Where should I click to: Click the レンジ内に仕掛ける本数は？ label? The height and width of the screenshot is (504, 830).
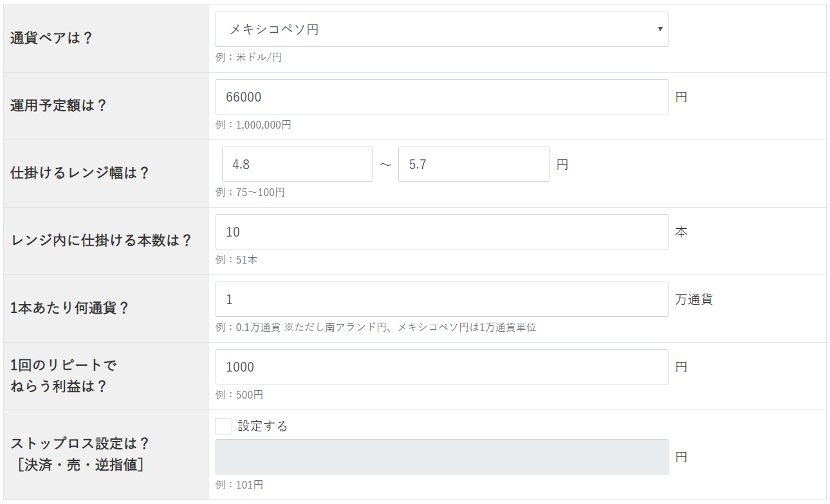click(x=102, y=240)
